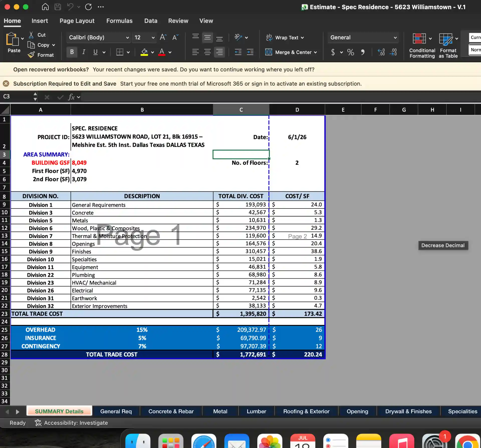Open the General number format dropdown
Viewport: 481px width, 448px height.
(x=395, y=38)
